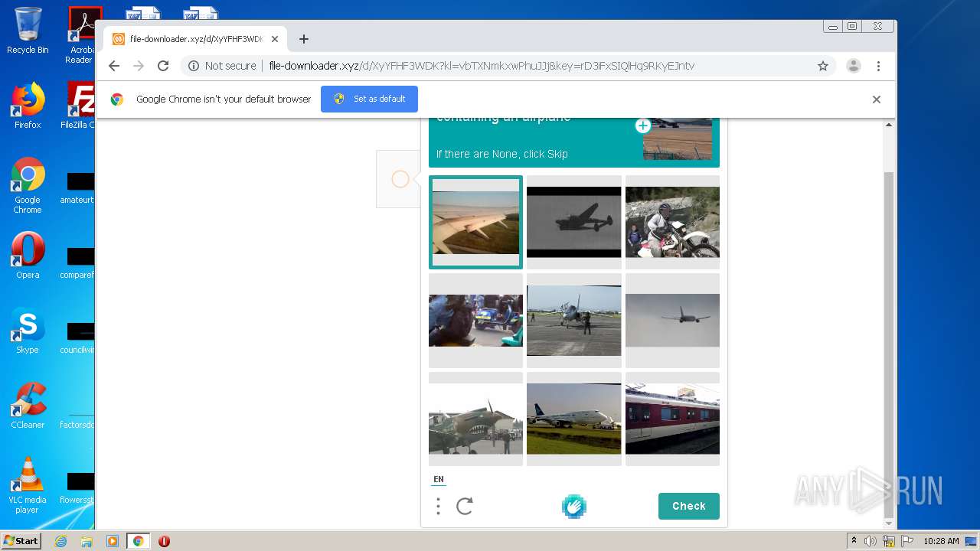
Task: Select the motorcycle rider image
Action: click(x=672, y=223)
